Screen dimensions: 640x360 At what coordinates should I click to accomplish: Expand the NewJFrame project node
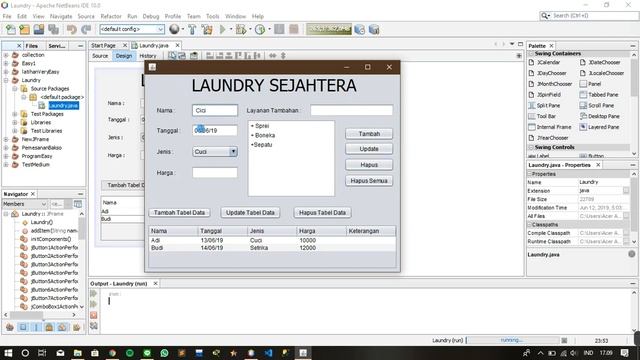click(6, 139)
